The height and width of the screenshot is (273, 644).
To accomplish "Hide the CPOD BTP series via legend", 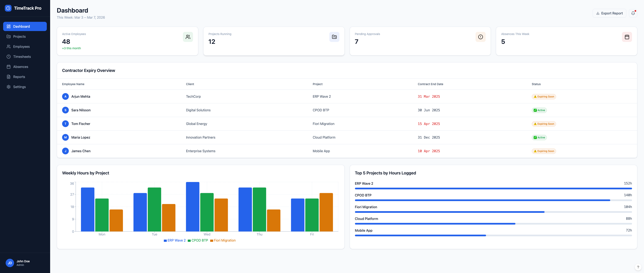I will coord(198,240).
